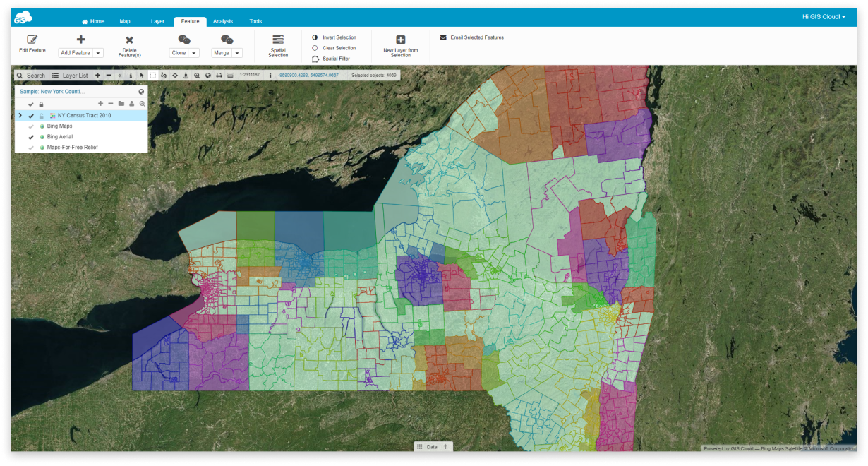Image resolution: width=868 pixels, height=466 pixels.
Task: Remove layer with minus icon in layer panel
Action: pos(111,104)
